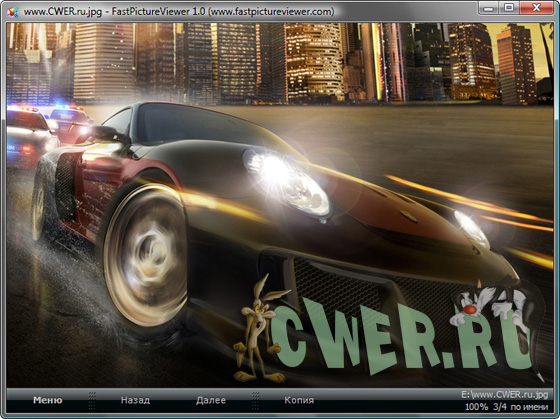This screenshot has height=419, width=560.
Task: Maximize the FastPictureViewer window
Action: tap(509, 9)
